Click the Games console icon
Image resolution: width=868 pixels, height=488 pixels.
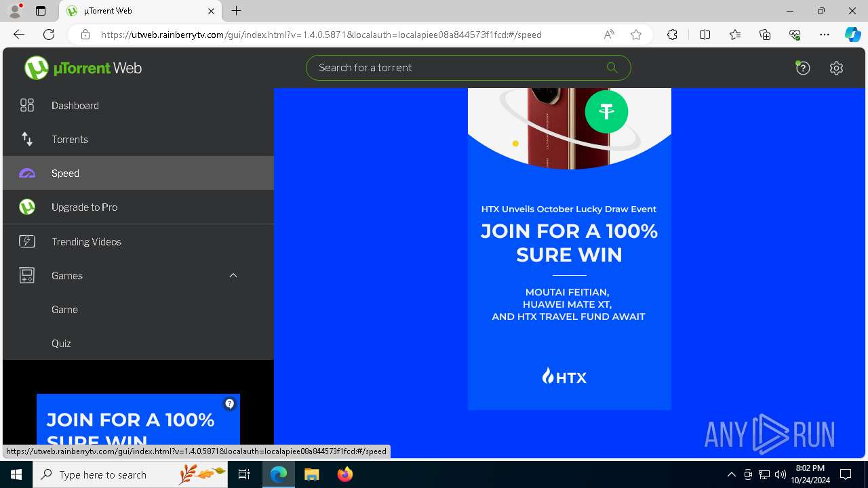(x=27, y=275)
